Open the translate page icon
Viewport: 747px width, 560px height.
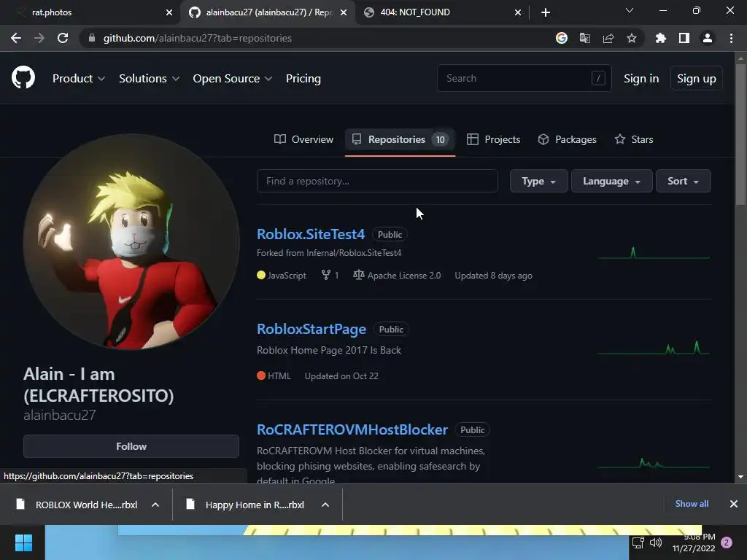(x=585, y=38)
